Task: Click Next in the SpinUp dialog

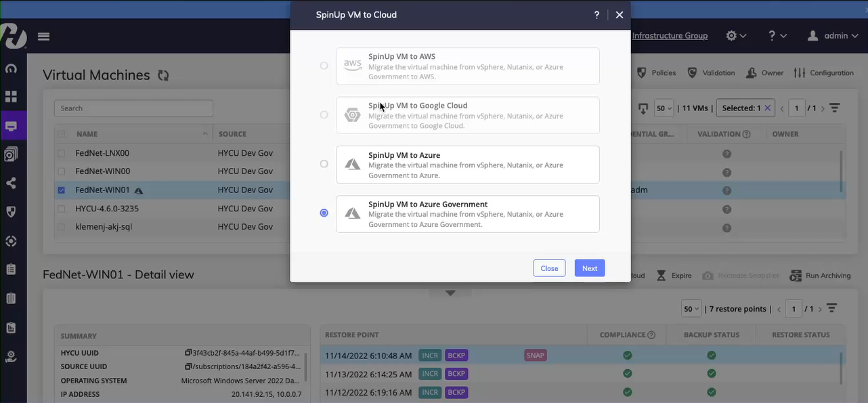Action: [589, 268]
